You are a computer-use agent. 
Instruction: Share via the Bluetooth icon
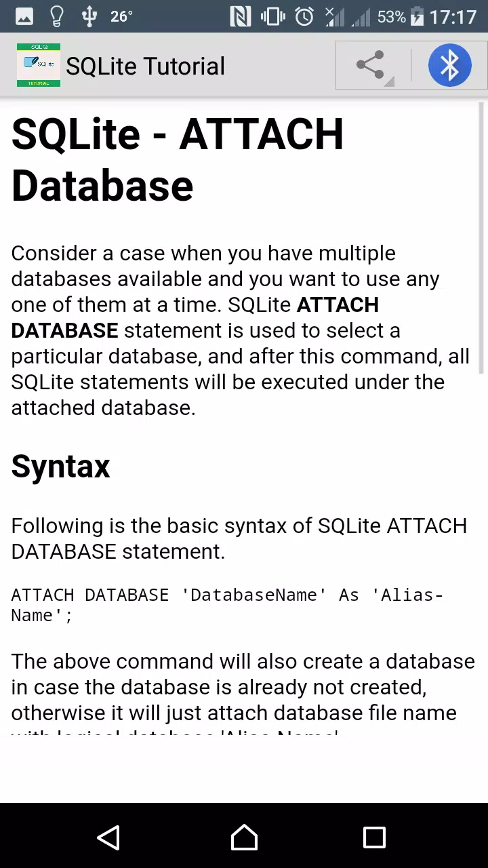(449, 65)
